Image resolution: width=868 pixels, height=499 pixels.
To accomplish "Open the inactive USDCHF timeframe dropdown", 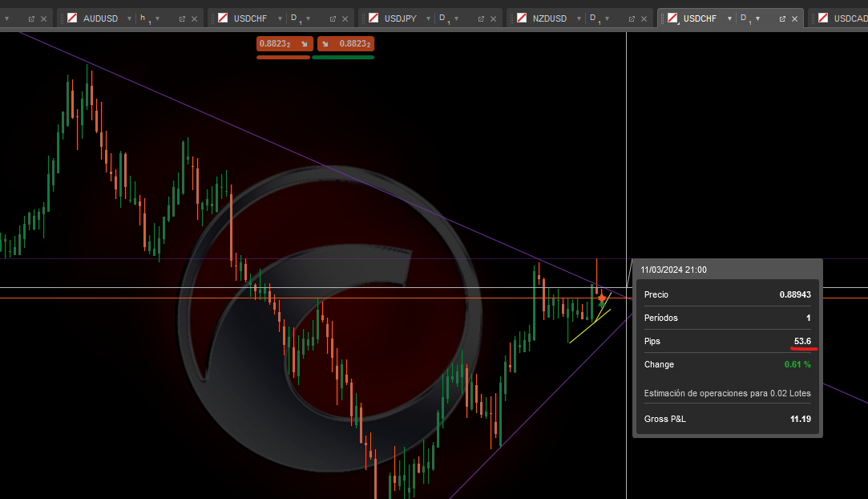I will click(309, 18).
